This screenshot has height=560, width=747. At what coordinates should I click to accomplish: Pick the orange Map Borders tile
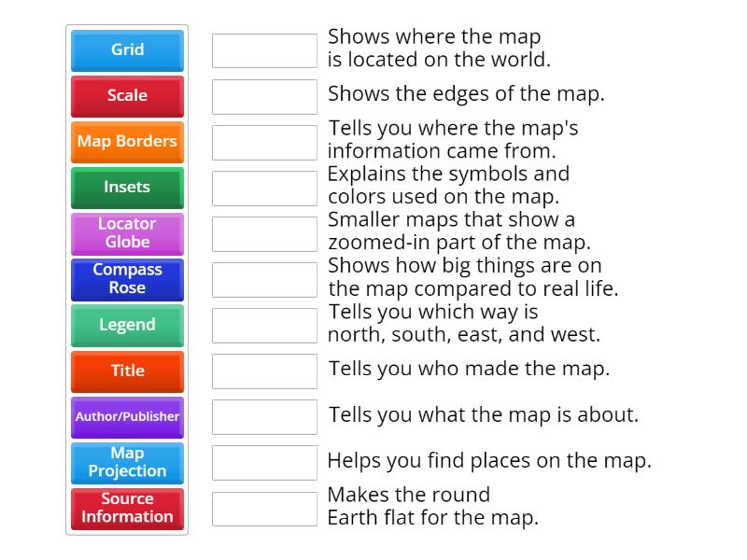pos(127,142)
